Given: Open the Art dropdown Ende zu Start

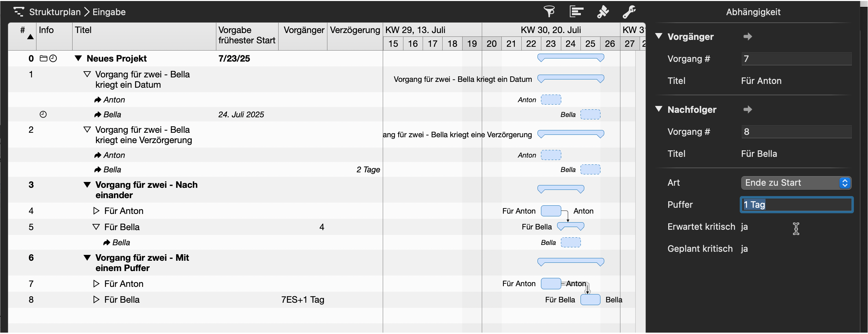Looking at the screenshot, I should click(x=796, y=183).
